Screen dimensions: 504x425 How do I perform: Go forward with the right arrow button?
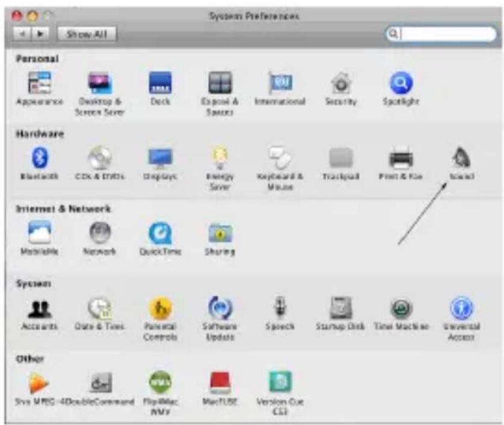click(x=40, y=34)
